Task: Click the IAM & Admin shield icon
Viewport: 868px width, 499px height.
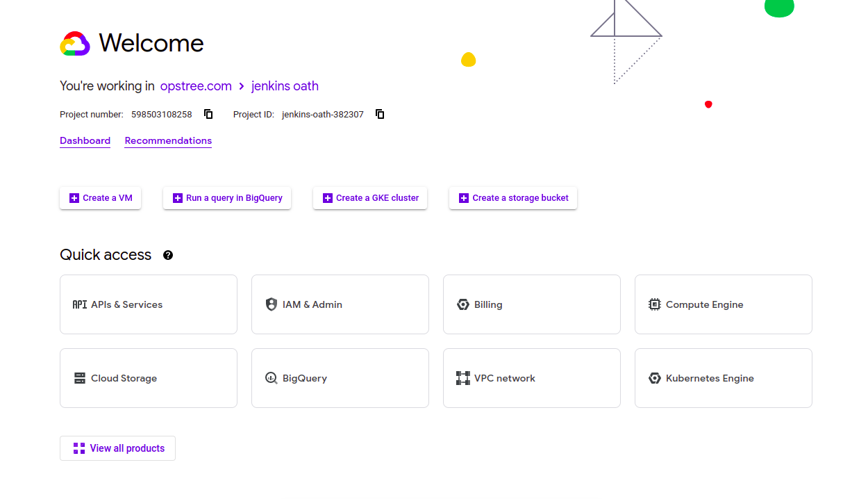Action: [272, 304]
